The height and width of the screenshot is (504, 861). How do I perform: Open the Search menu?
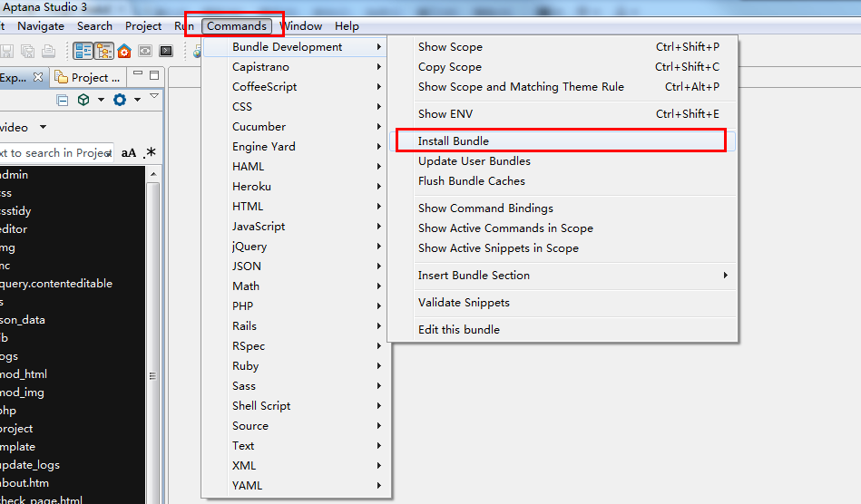94,26
